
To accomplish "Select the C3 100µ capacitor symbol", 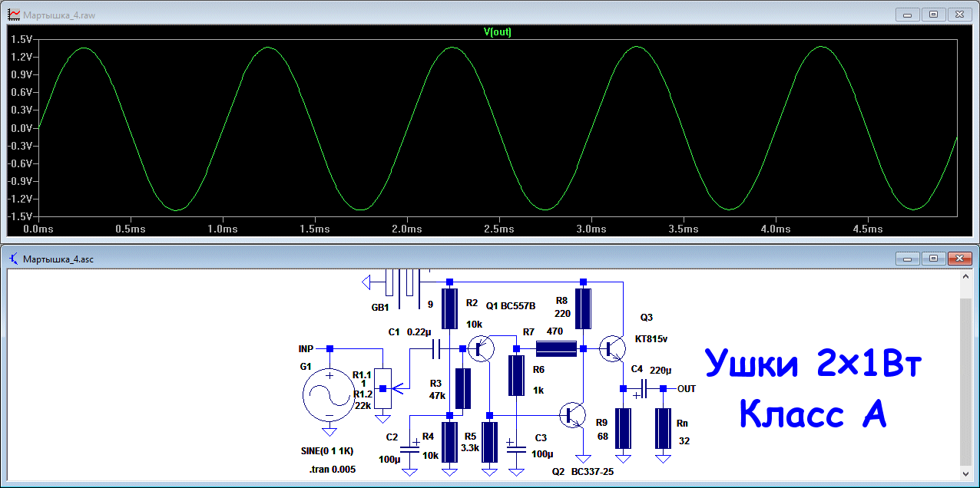I will [x=516, y=448].
